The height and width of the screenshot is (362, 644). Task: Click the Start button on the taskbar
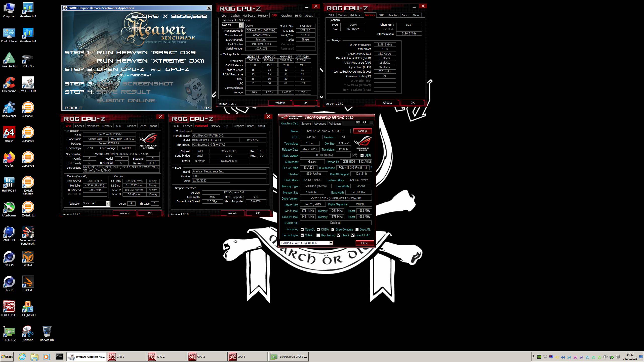(7, 356)
